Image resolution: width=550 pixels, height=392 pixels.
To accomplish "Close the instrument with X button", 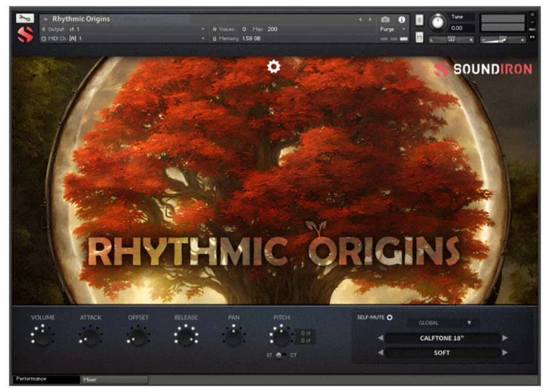I will point(532,15).
